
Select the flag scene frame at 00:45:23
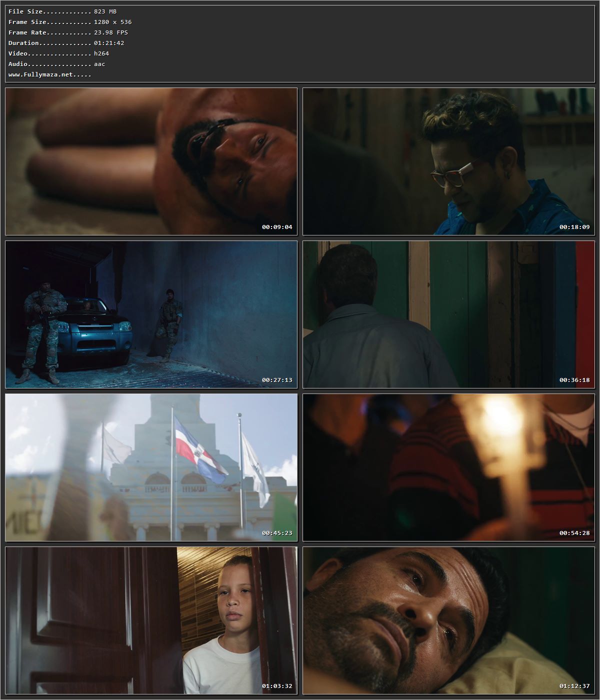tap(151, 467)
